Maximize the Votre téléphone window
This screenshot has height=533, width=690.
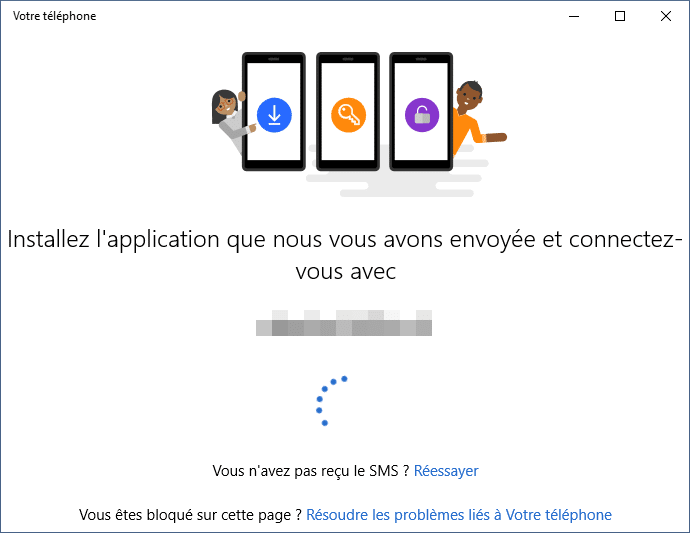tap(620, 16)
